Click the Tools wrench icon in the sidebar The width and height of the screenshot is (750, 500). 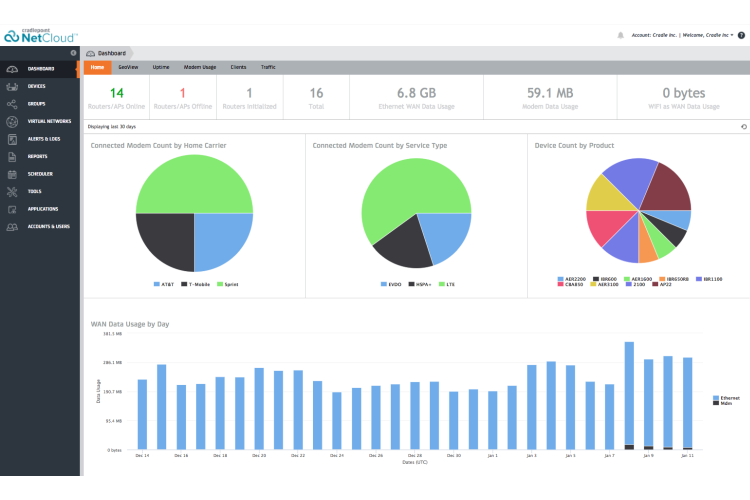pyautogui.click(x=12, y=191)
